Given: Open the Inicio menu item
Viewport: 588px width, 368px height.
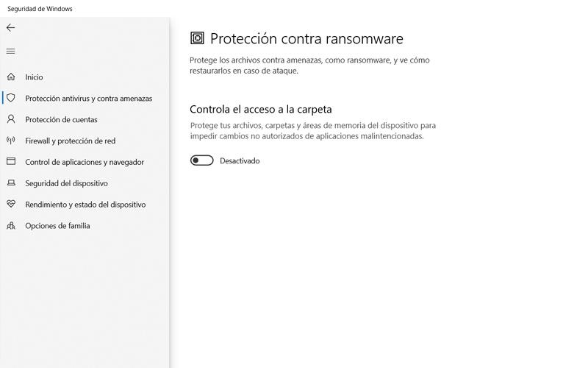Looking at the screenshot, I should [x=34, y=77].
